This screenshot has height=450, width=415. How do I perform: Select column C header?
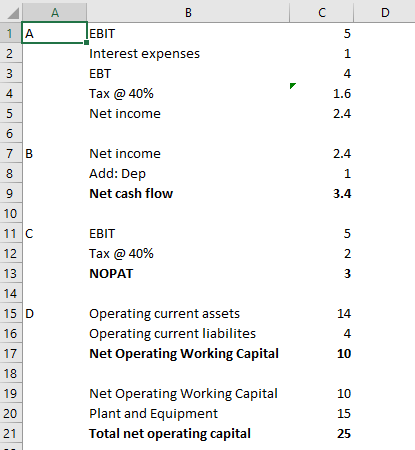coord(322,13)
